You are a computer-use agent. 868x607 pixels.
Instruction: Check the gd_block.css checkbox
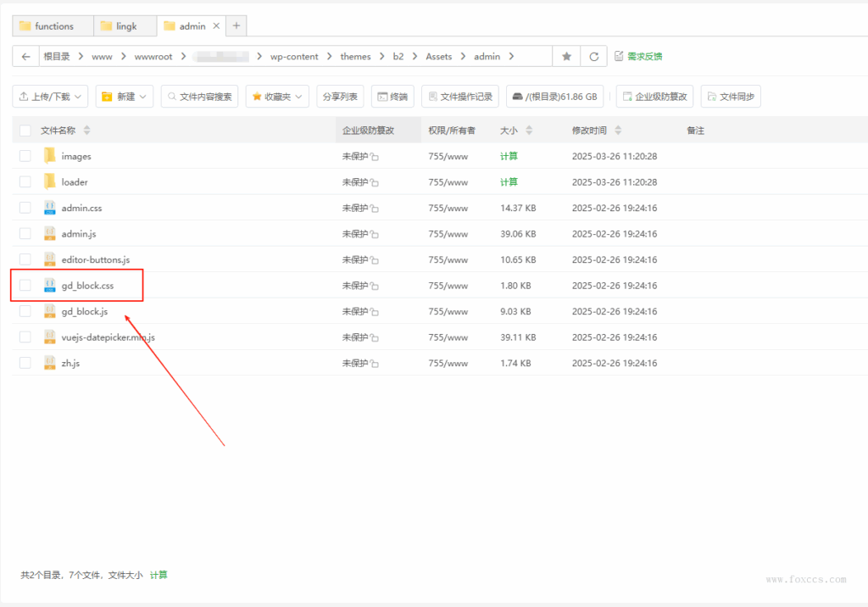point(25,285)
